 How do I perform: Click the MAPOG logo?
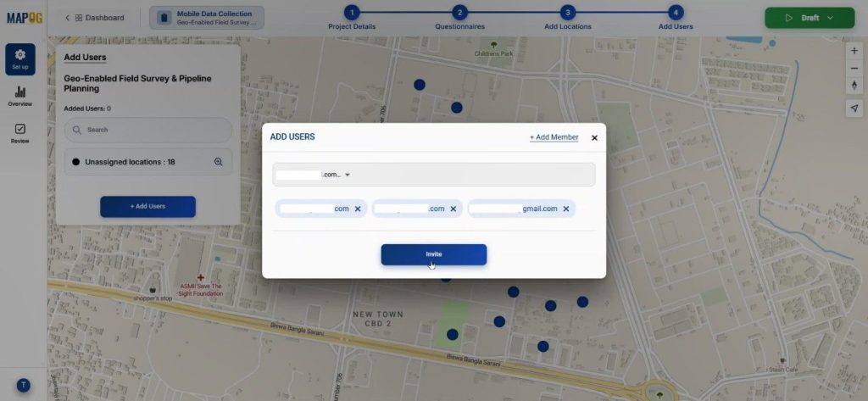coord(25,18)
